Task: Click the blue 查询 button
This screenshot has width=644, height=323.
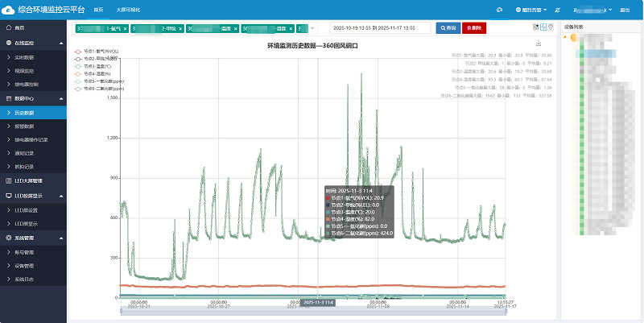Action: tap(448, 27)
